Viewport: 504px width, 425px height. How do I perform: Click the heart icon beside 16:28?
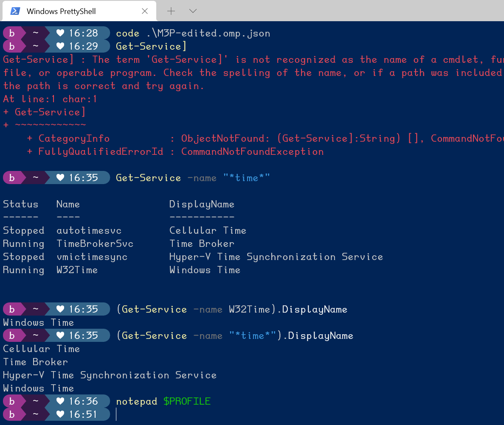click(x=61, y=33)
